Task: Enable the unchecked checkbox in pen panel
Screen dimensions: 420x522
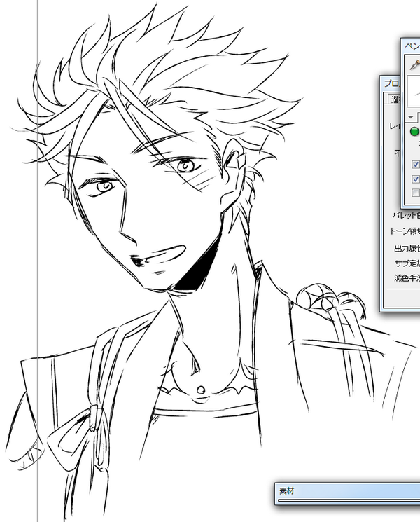Action: click(x=416, y=193)
